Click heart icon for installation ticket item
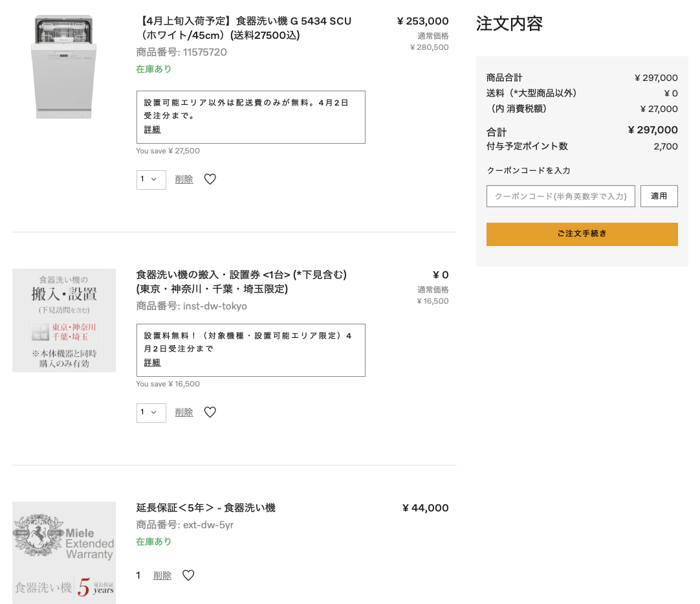Image resolution: width=700 pixels, height=604 pixels. point(210,412)
